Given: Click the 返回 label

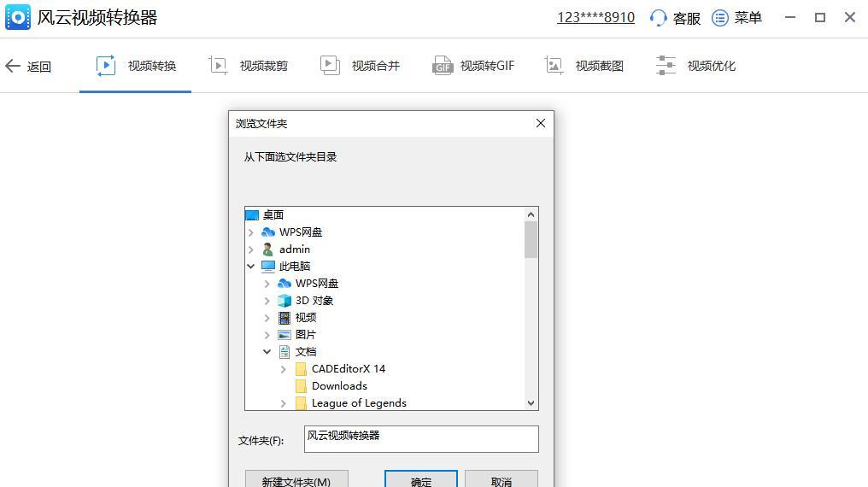Looking at the screenshot, I should (38, 67).
